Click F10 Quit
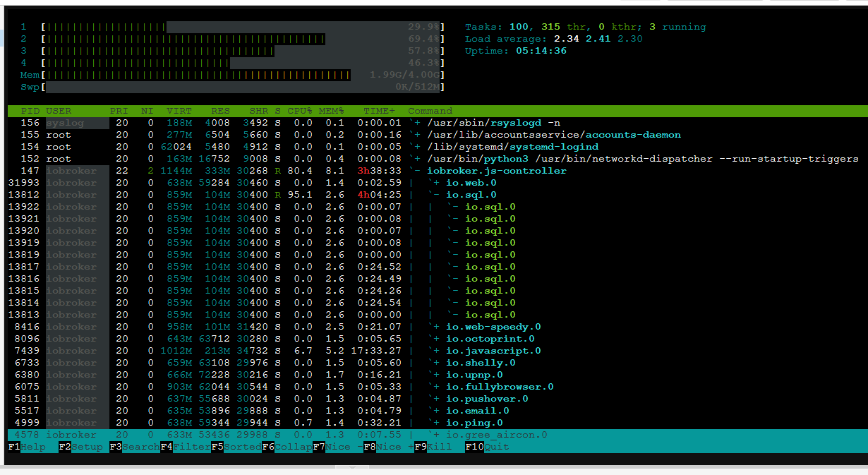Viewport: 868px width, 475px height. tap(487, 447)
